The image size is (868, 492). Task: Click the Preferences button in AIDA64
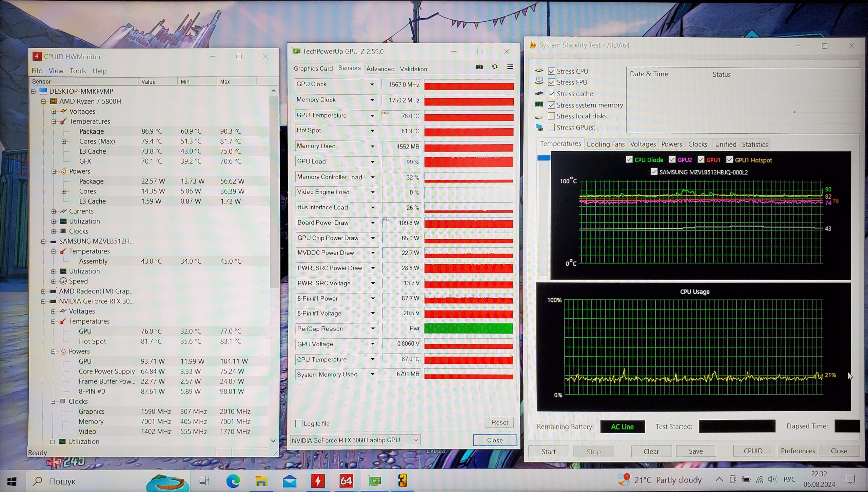click(x=797, y=451)
